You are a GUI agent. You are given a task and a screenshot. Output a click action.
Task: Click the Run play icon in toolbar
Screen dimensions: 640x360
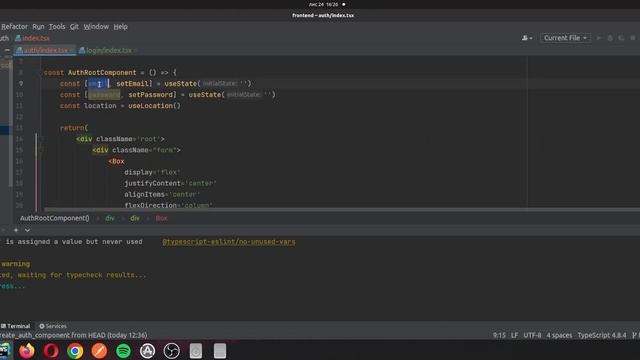coord(599,38)
